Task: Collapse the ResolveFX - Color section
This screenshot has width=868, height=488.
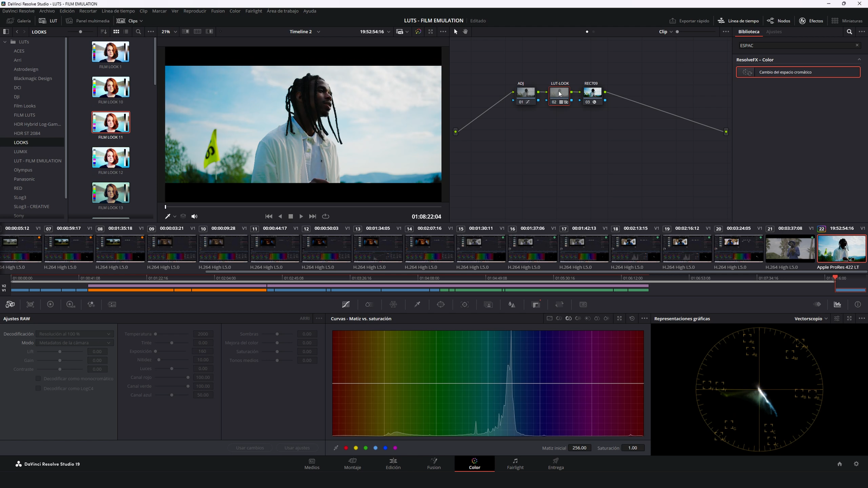Action: click(859, 60)
